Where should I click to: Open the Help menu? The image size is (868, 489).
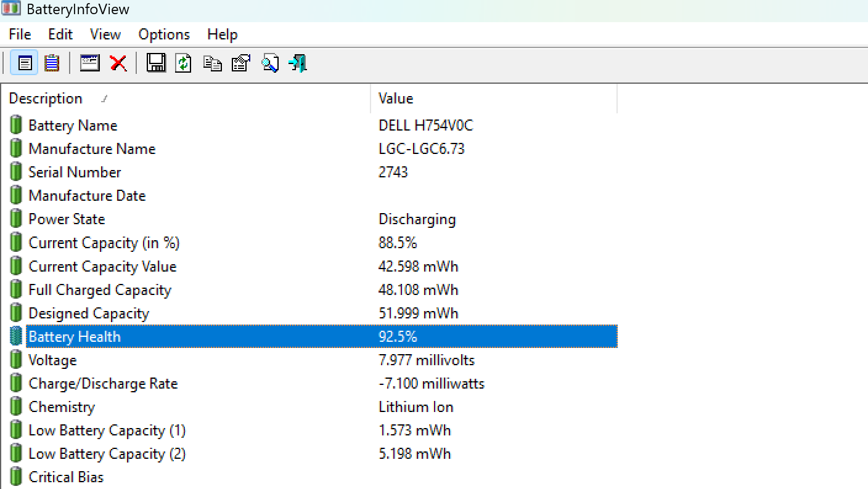point(223,34)
